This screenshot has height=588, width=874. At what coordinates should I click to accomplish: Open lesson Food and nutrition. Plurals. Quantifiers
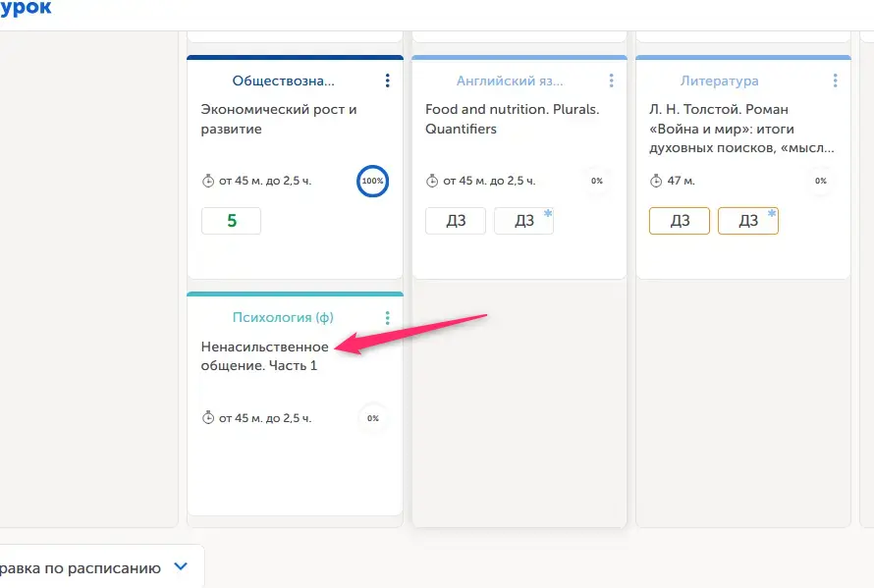pos(513,119)
